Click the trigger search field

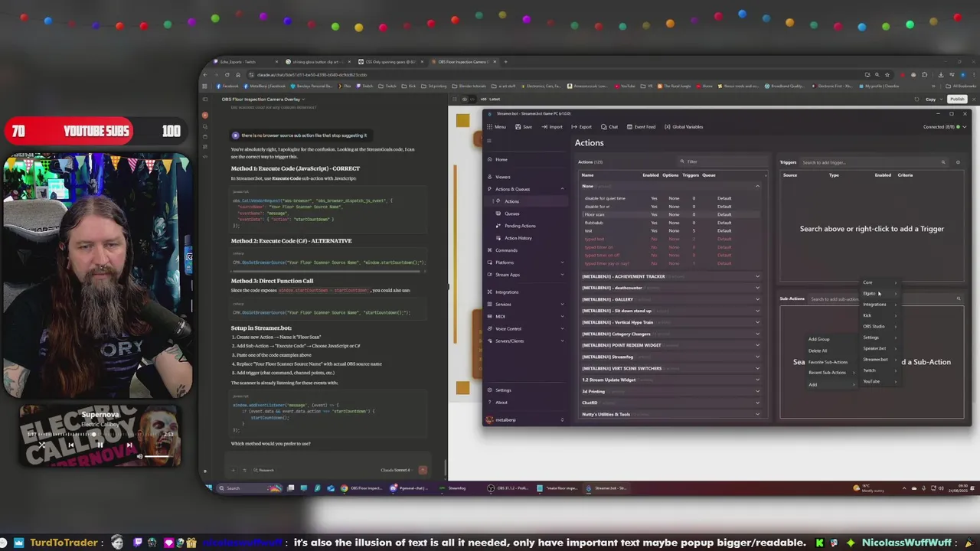click(872, 162)
